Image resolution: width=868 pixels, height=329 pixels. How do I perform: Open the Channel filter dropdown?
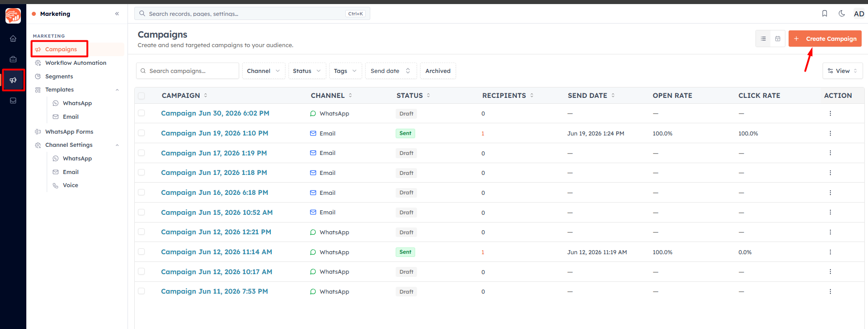[264, 71]
